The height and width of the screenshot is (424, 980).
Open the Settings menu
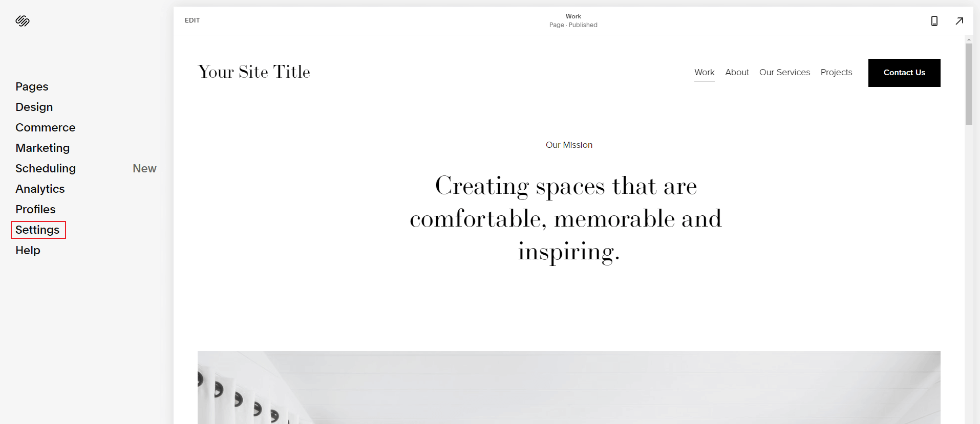pos(37,230)
